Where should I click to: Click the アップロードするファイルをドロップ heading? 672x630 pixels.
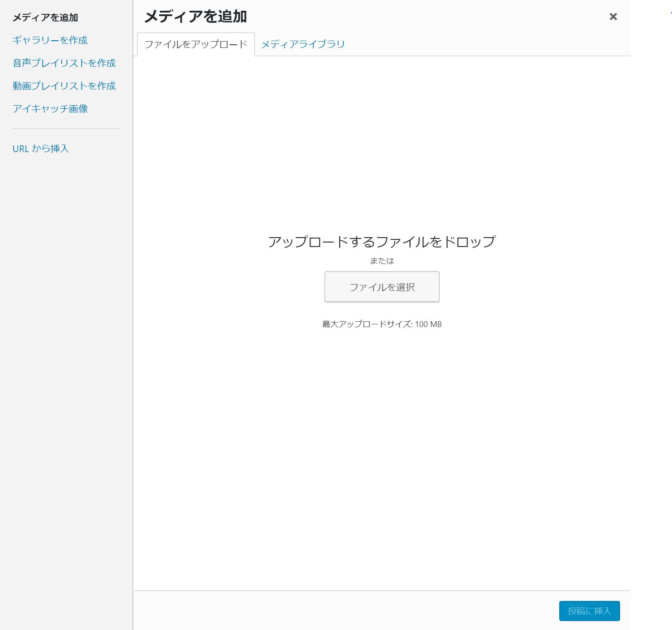pyautogui.click(x=382, y=242)
